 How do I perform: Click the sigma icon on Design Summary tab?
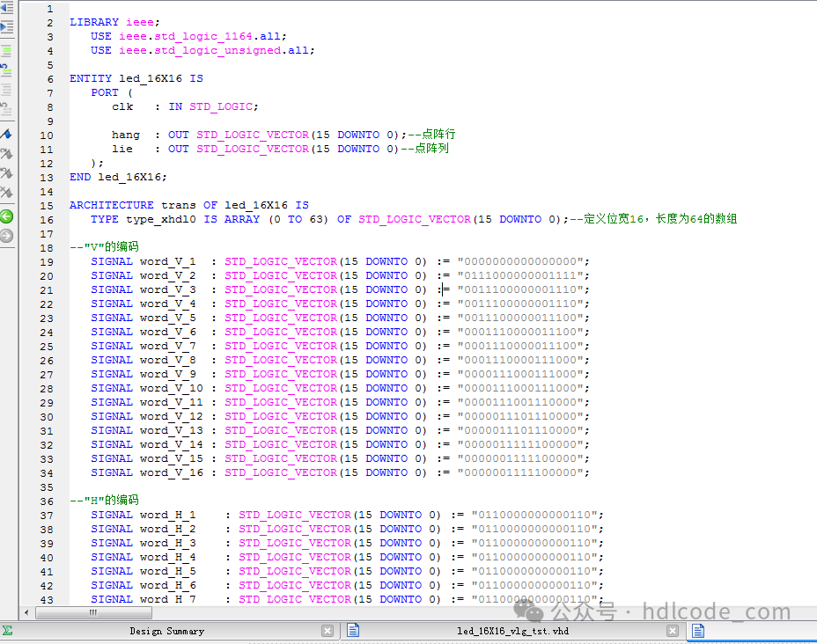(7, 631)
